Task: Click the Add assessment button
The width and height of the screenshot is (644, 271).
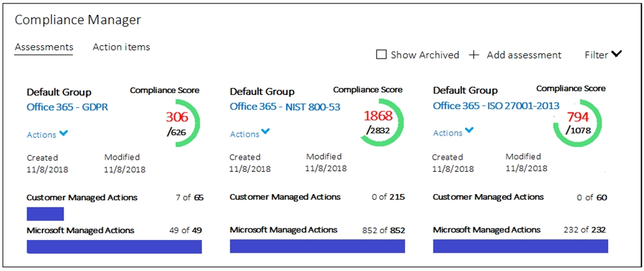Action: click(516, 55)
